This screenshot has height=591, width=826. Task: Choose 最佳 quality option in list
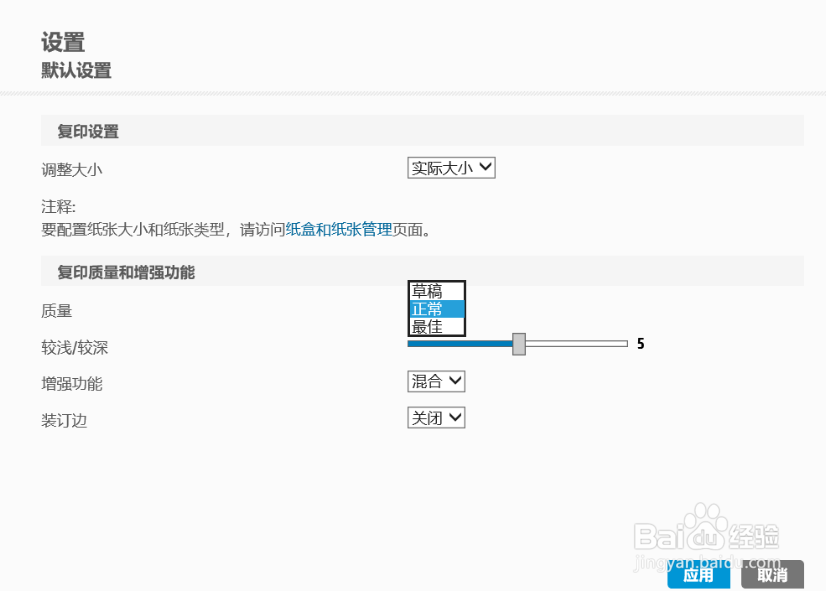pyautogui.click(x=437, y=327)
